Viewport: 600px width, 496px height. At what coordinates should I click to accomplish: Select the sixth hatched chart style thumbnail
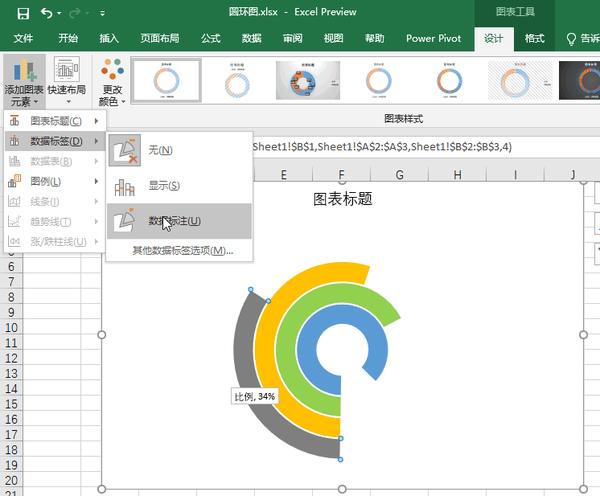520,80
